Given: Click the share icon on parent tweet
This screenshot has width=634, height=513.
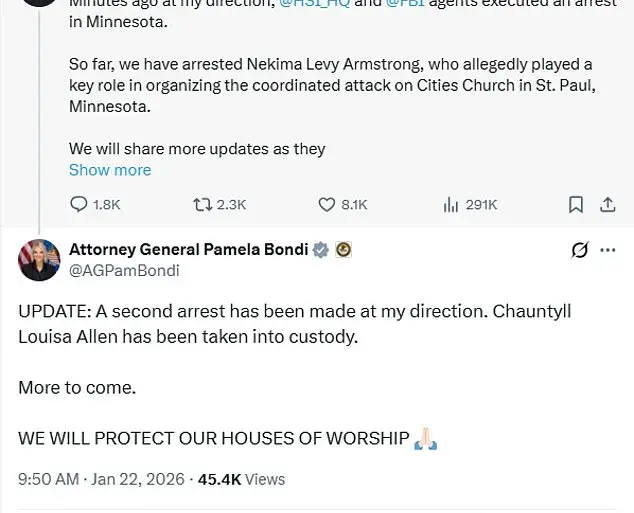Looking at the screenshot, I should (x=606, y=204).
